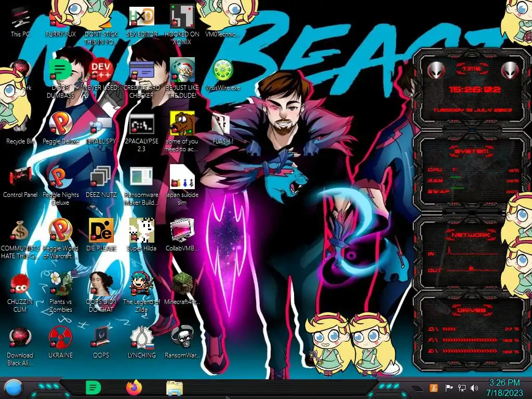
Task: Open the taskbar clock showing 3:26 PM
Action: pos(504,388)
